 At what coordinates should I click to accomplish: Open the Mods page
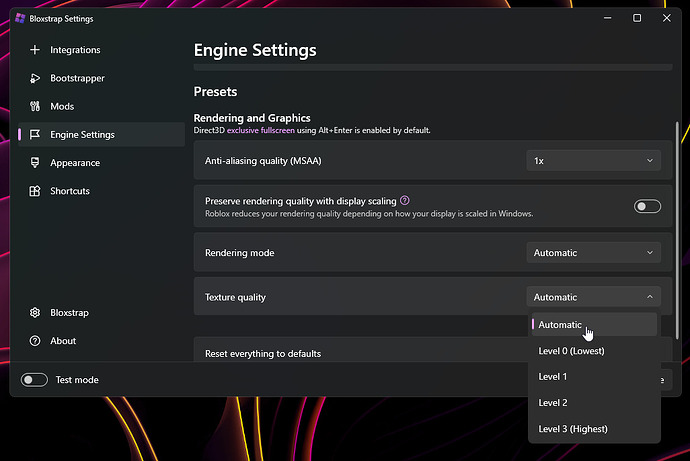point(102,106)
